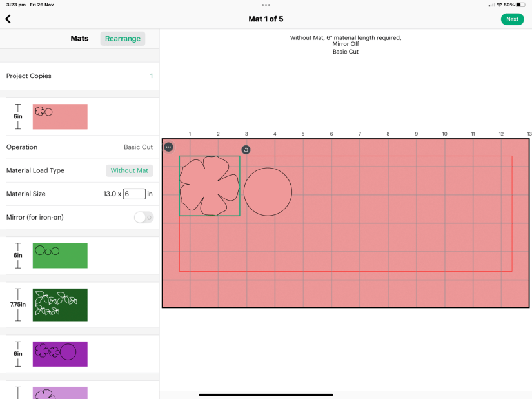Change Material Load Type Without Mat

[x=129, y=170]
